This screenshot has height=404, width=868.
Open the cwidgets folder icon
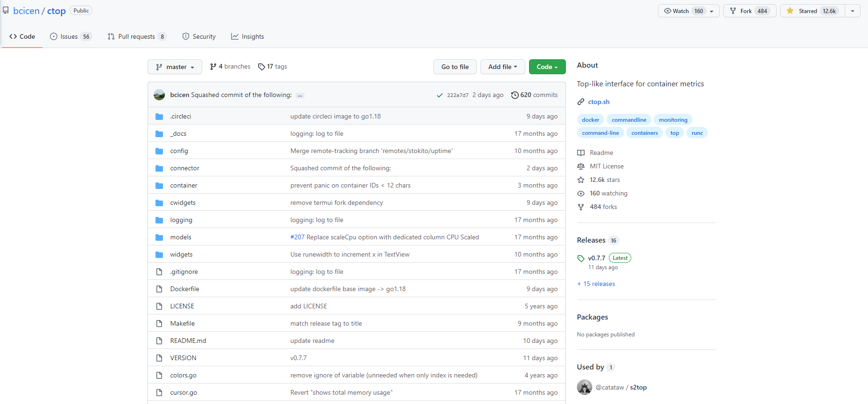(159, 203)
